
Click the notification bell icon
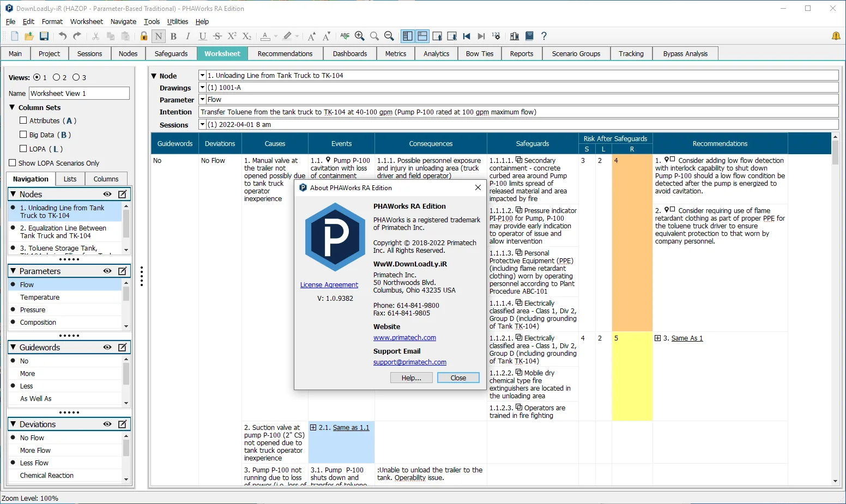coord(836,36)
